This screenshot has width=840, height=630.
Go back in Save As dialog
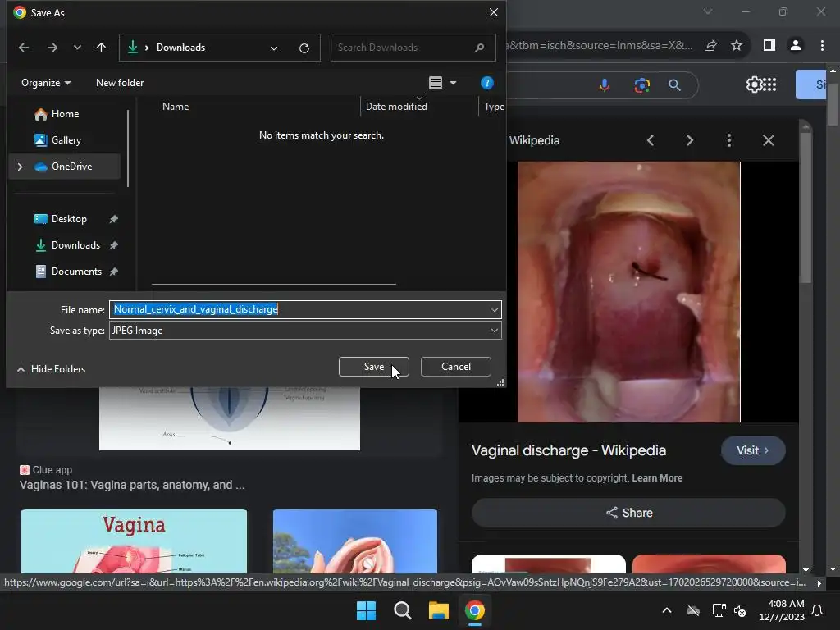click(24, 48)
